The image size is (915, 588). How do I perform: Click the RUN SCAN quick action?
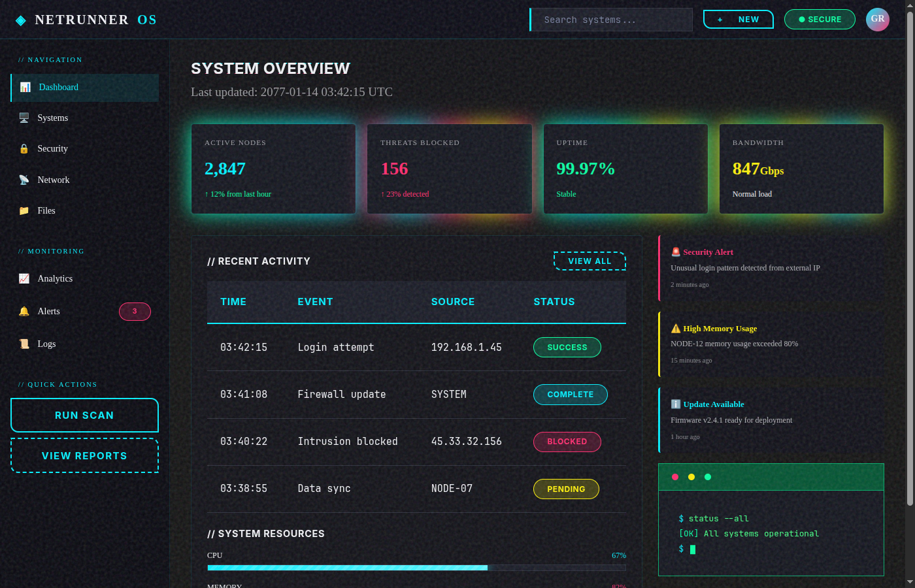(84, 415)
